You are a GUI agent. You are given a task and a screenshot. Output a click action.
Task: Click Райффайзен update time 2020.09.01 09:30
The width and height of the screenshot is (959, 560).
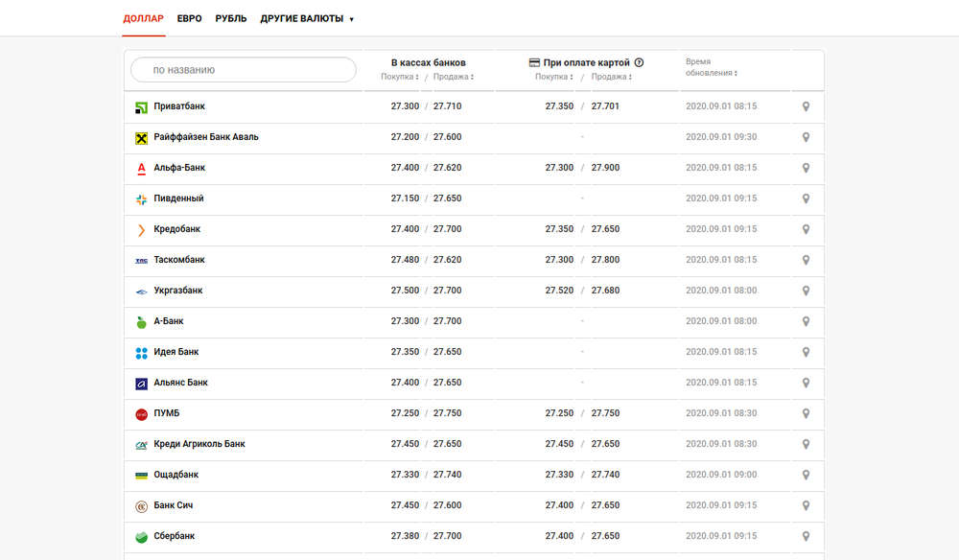coord(721,137)
